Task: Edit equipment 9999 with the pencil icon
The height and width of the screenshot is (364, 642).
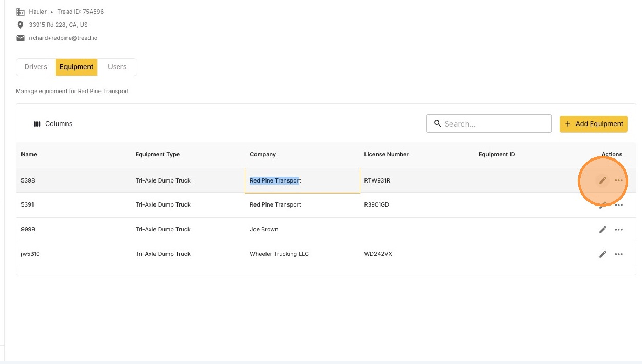Action: [603, 230]
